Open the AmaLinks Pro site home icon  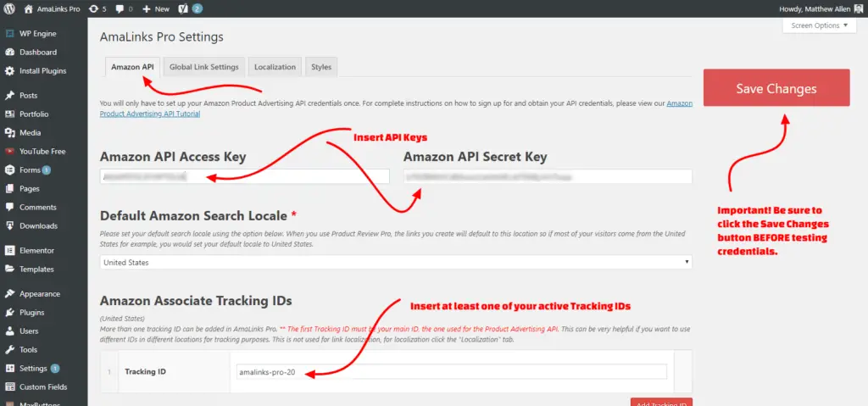[29, 8]
